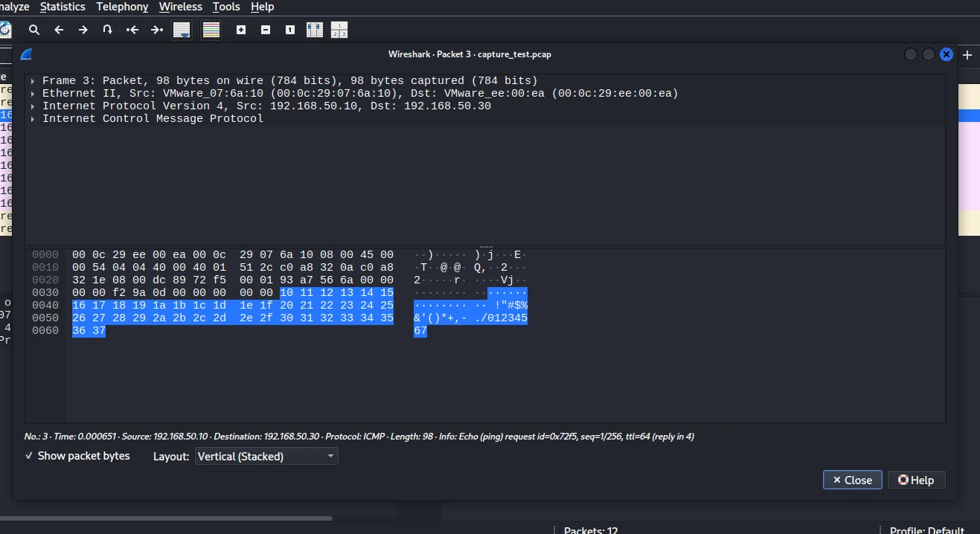Click the Reset Layout panes icon
The image size is (980, 534).
tap(339, 30)
